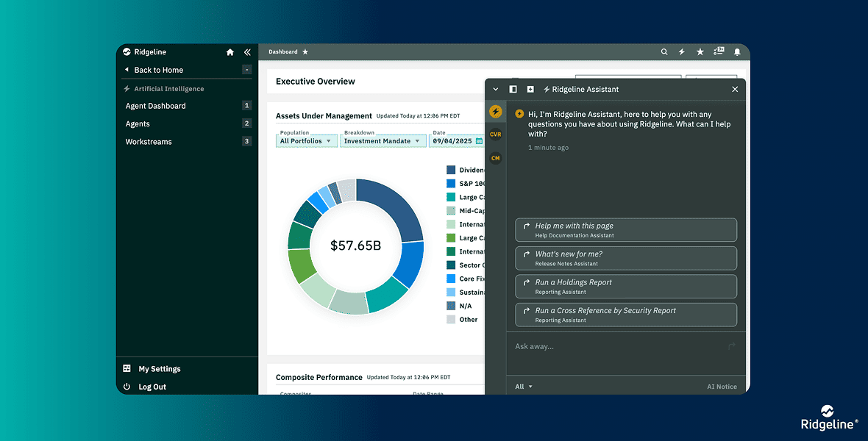This screenshot has width=868, height=441.
Task: Select the lightning Ridgeline Assistant avatar
Action: pyautogui.click(x=496, y=112)
